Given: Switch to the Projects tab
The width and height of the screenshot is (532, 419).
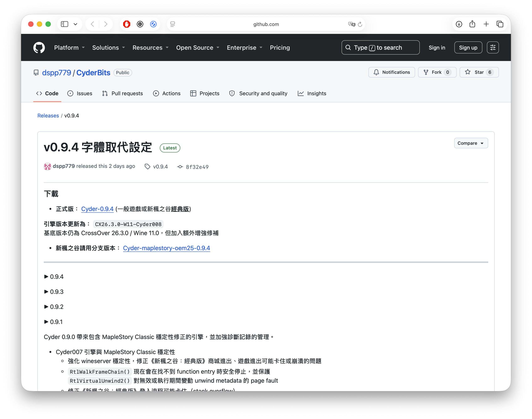Looking at the screenshot, I should tap(205, 93).
